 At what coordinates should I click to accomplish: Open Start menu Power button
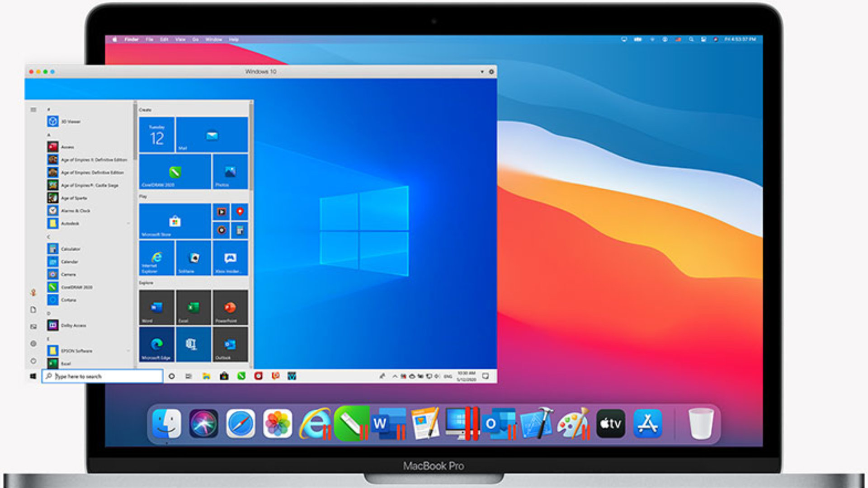pyautogui.click(x=33, y=361)
